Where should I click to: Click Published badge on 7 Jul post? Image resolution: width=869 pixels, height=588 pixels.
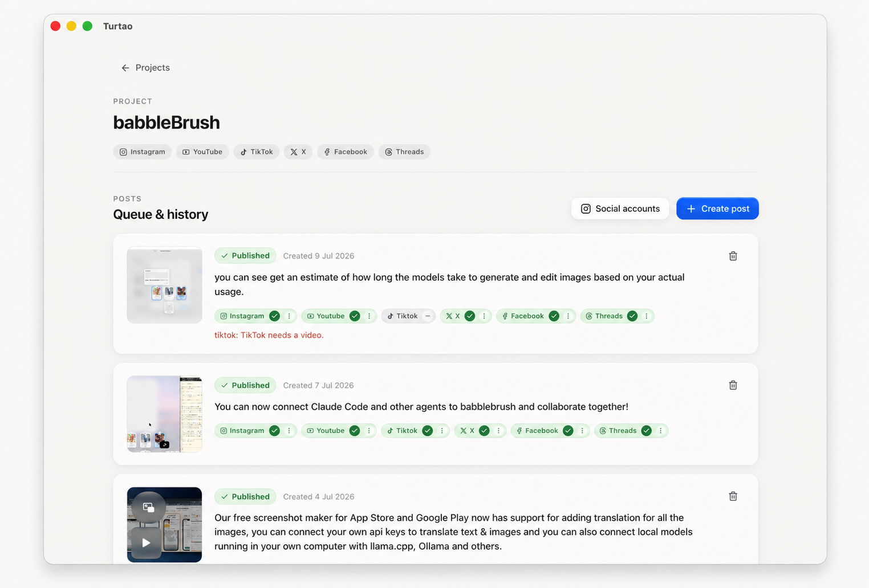coord(245,386)
